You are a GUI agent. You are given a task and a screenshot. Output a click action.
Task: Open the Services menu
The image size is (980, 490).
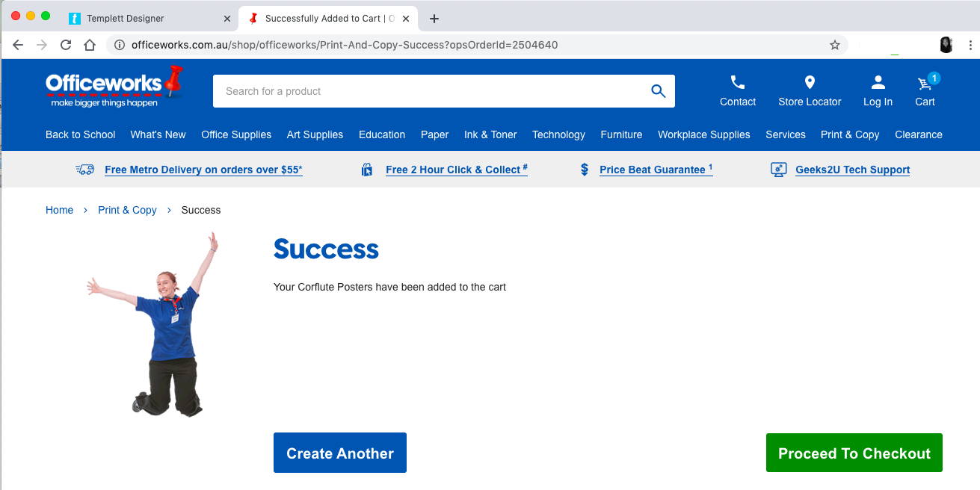(x=786, y=134)
